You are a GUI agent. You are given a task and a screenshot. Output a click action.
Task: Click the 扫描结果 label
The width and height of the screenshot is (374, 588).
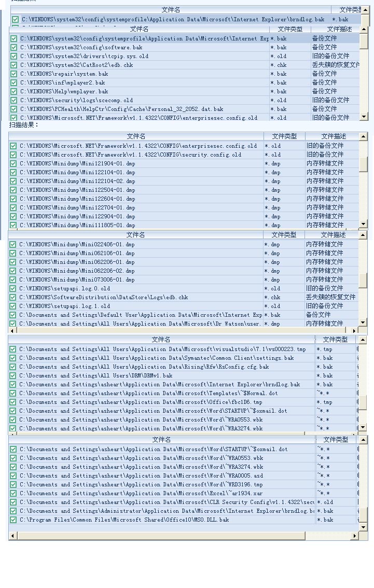24,125
